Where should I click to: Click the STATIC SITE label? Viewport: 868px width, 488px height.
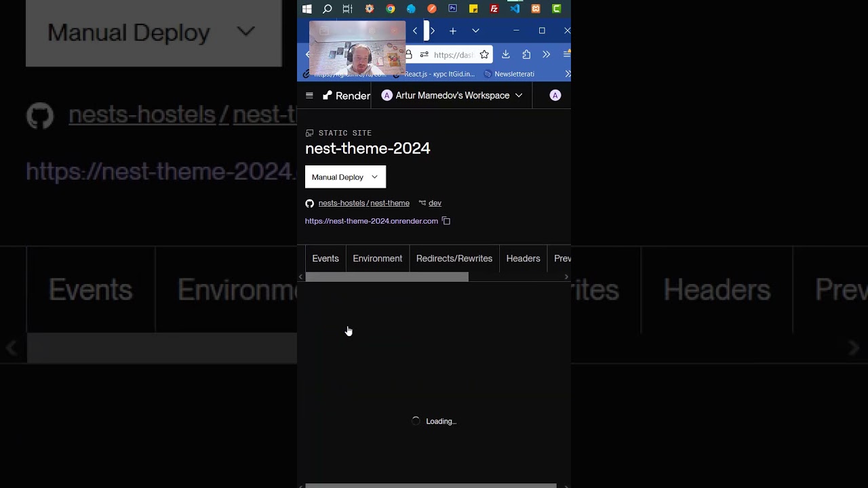345,133
